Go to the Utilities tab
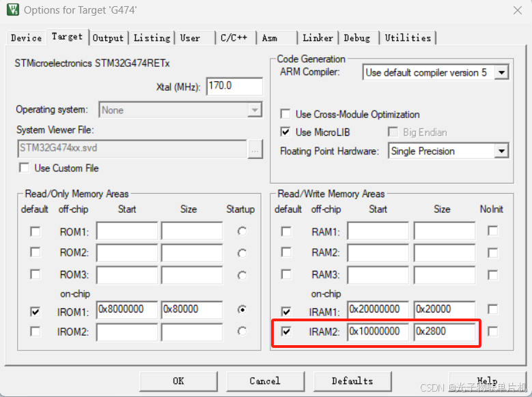This screenshot has height=397, width=532. (x=408, y=38)
